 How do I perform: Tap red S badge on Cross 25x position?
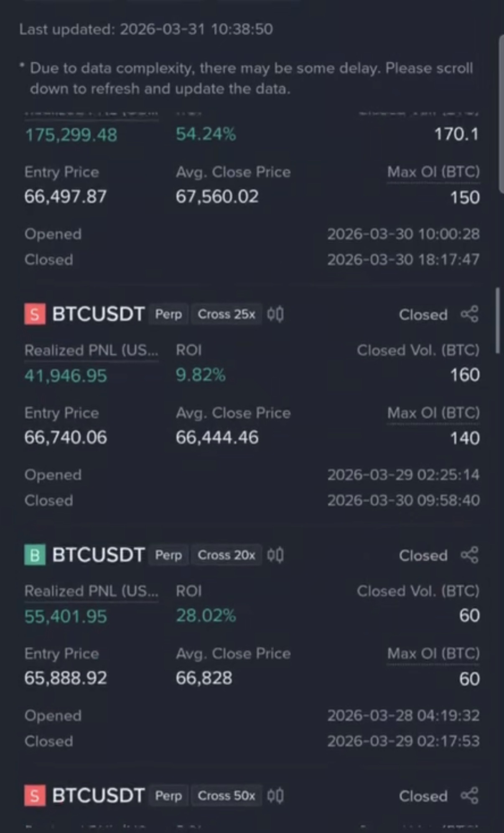click(35, 314)
